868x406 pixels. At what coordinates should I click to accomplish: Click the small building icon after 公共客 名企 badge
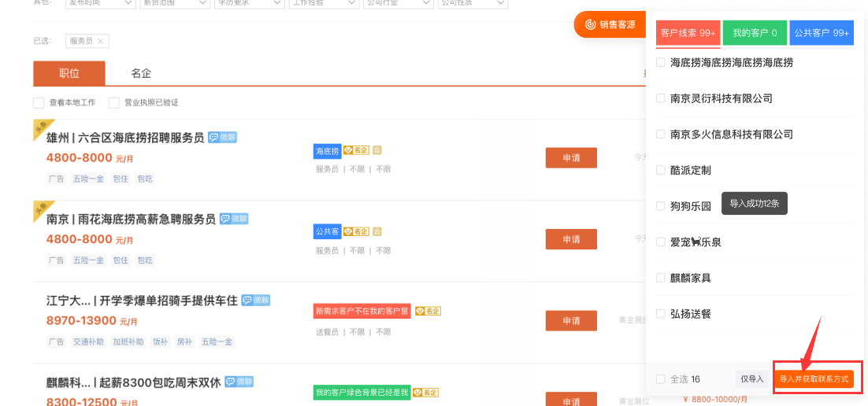pyautogui.click(x=377, y=231)
